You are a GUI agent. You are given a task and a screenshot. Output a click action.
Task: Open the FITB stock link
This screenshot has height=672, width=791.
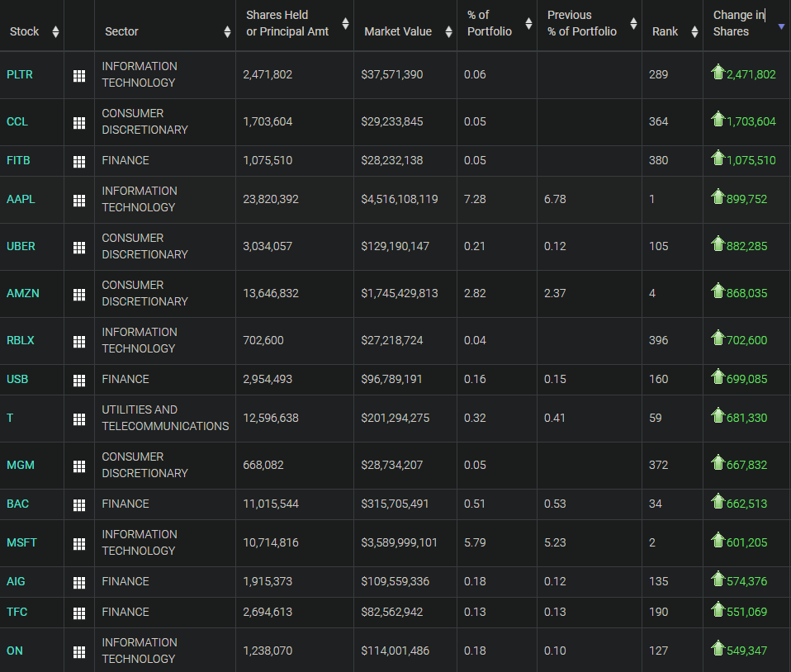18,160
